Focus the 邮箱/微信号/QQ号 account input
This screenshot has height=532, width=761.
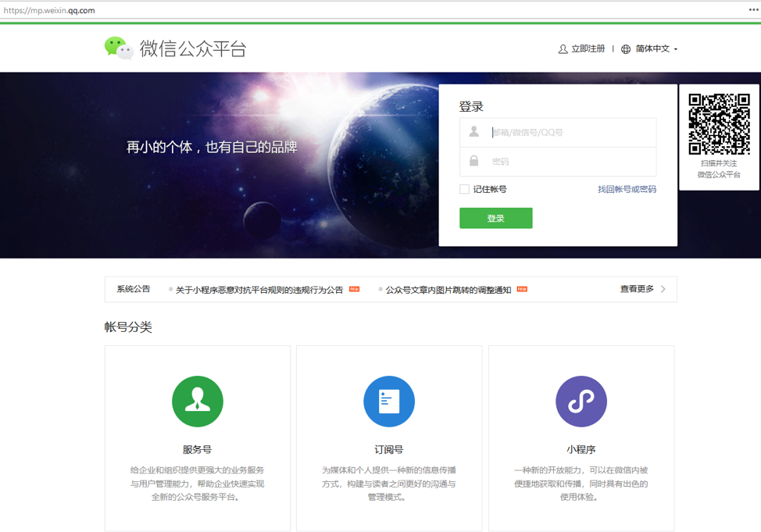click(558, 133)
